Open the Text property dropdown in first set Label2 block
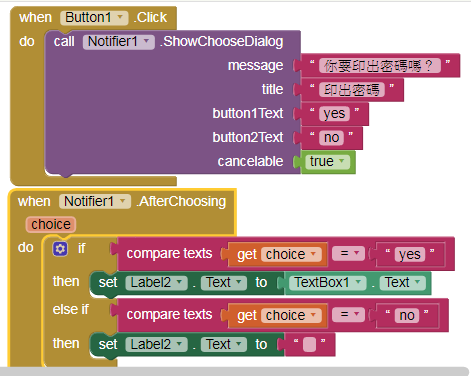 (x=224, y=283)
